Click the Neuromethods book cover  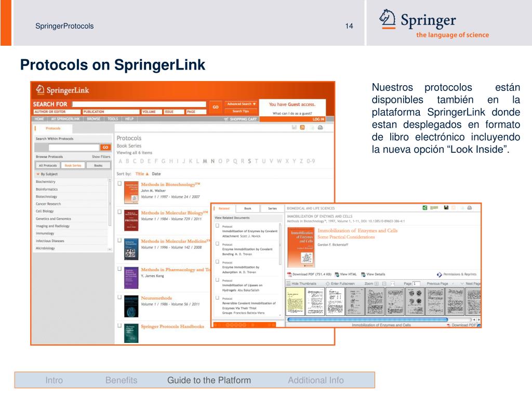point(131,307)
